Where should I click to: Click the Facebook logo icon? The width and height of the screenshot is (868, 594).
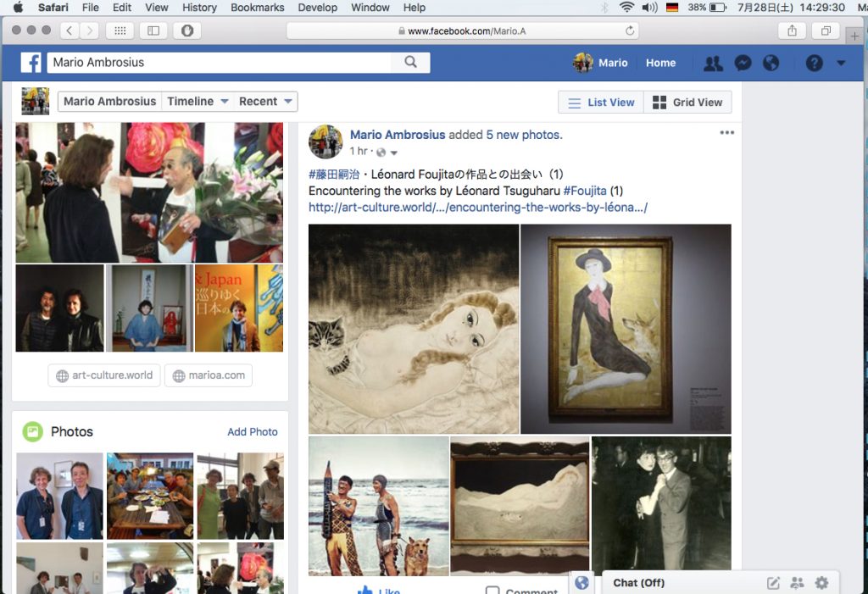[31, 63]
